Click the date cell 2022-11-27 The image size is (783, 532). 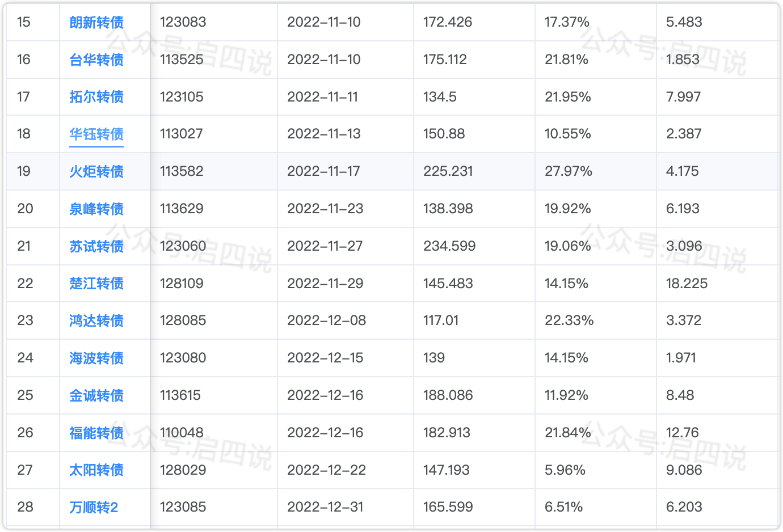point(325,246)
